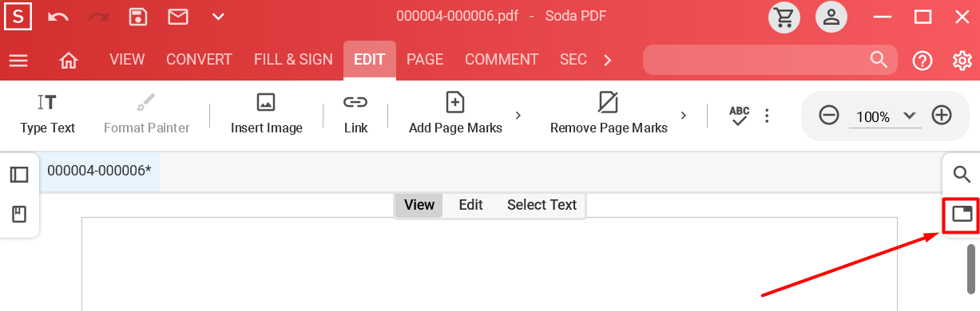Viewport: 980px width, 311px height.
Task: Open the shopping cart
Action: (784, 17)
